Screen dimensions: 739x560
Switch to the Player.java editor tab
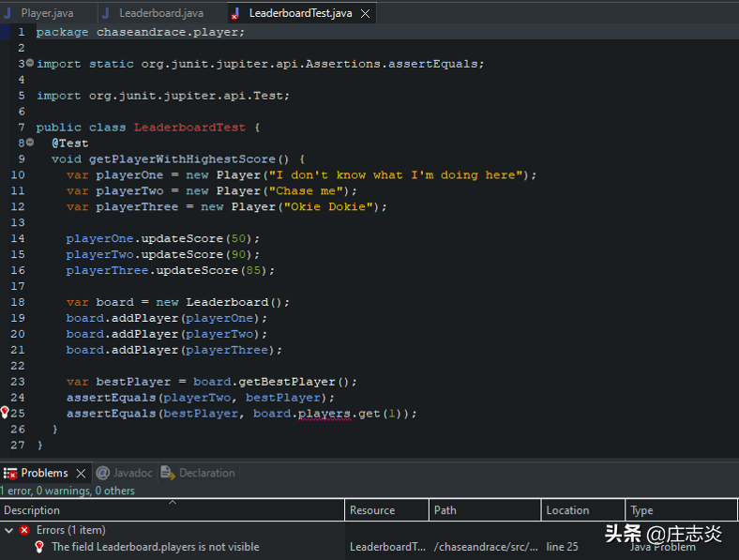47,13
